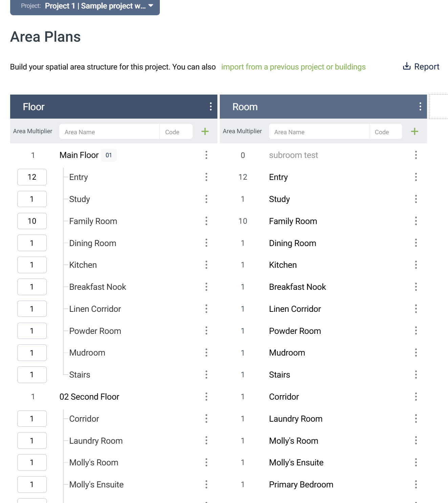Open Room column options menu

(x=420, y=107)
